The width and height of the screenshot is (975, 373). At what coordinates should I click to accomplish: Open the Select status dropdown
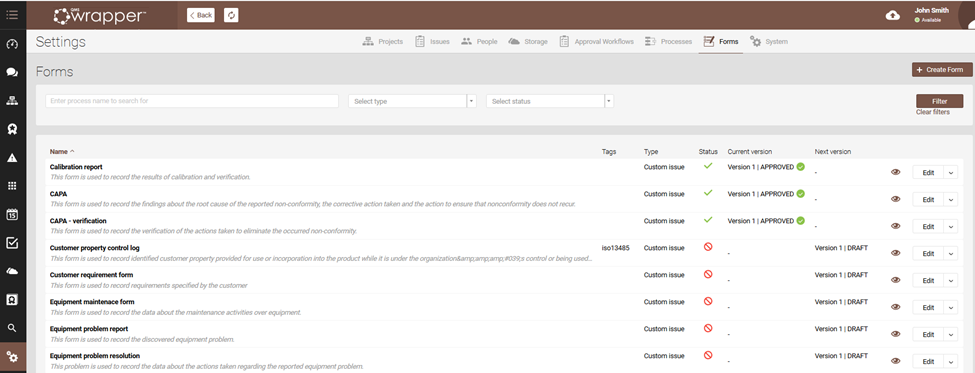pos(550,101)
